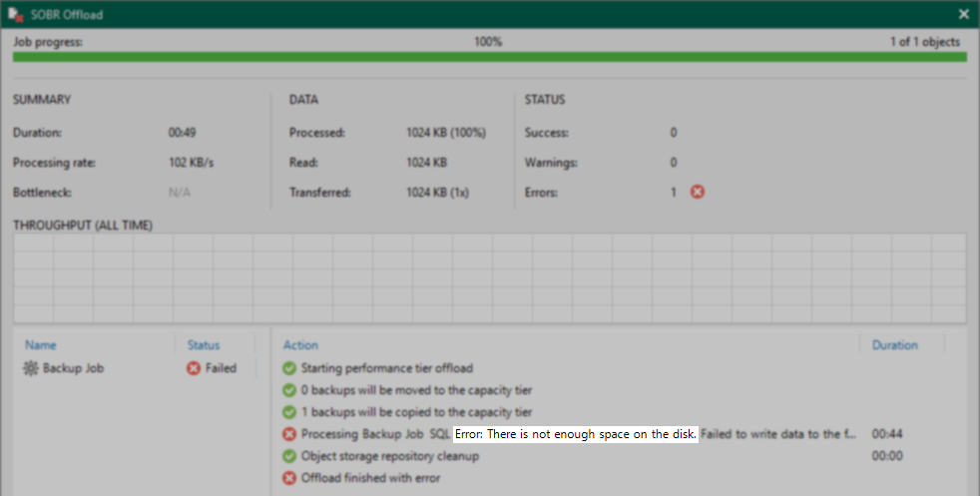Click the SUMMARY section heading
980x496 pixels.
click(42, 100)
